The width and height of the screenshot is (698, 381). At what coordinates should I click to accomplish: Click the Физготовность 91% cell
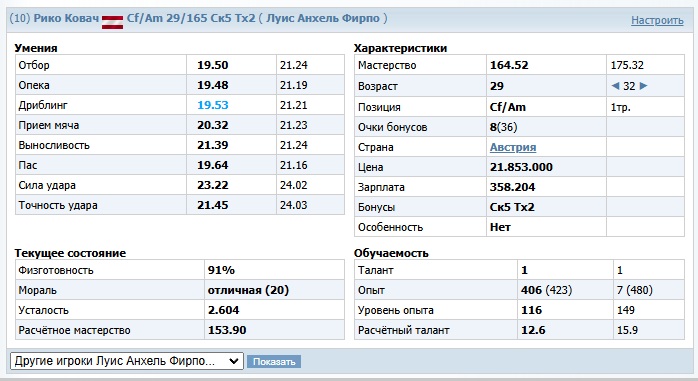click(x=274, y=270)
